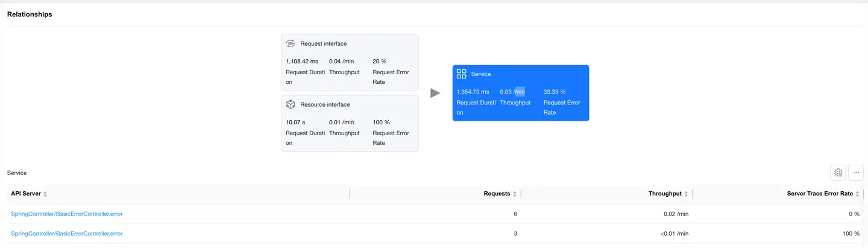Click the 10.07 s request duration value
The width and height of the screenshot is (868, 248).
point(295,122)
